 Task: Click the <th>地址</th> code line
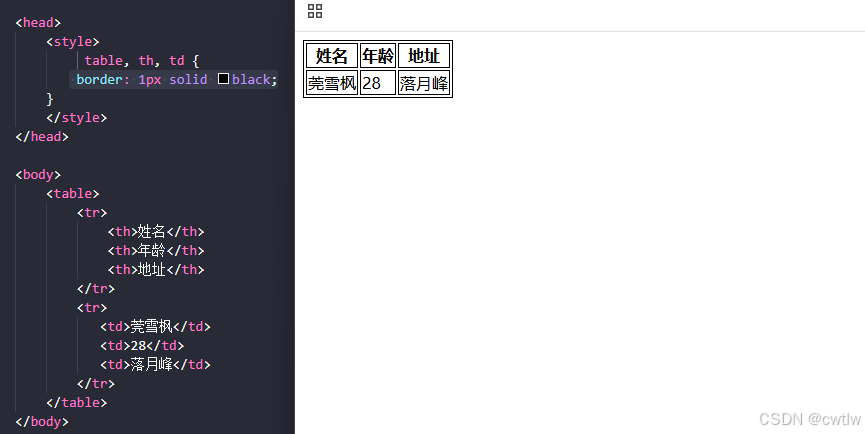pyautogui.click(x=156, y=269)
